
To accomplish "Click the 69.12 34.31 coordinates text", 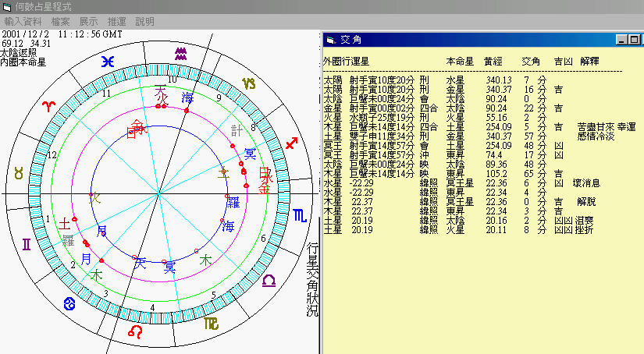I will pos(26,44).
